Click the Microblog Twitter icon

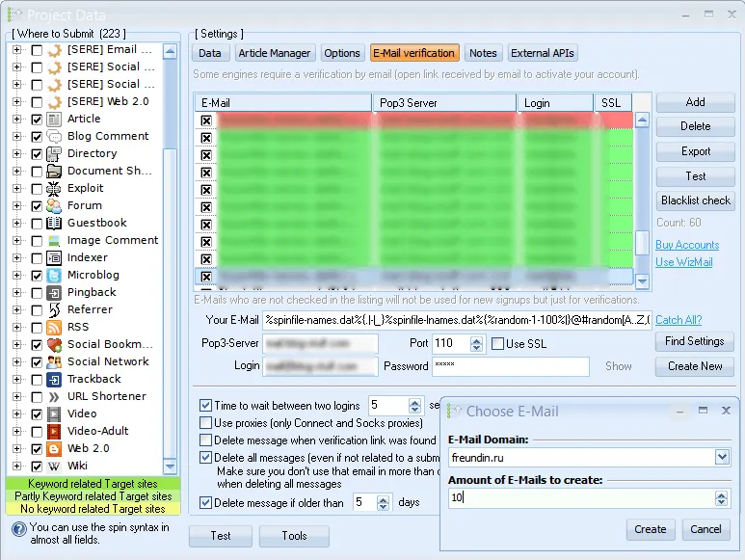pos(55,275)
